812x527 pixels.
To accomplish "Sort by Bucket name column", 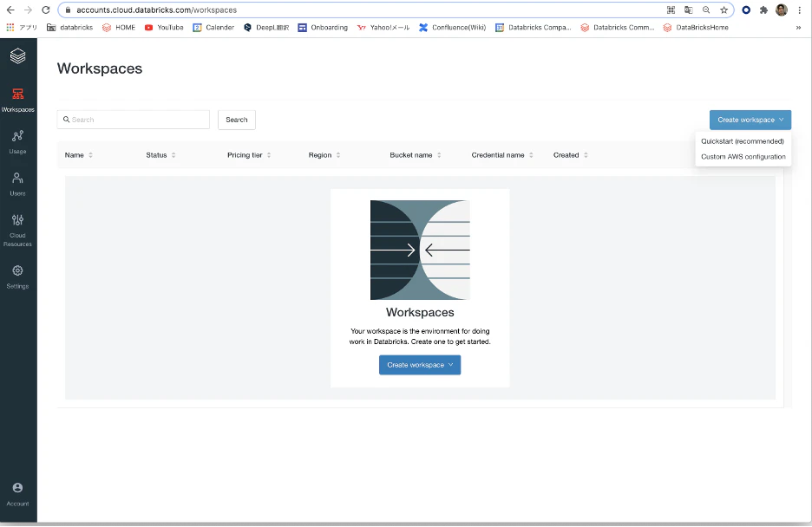I will coord(416,155).
